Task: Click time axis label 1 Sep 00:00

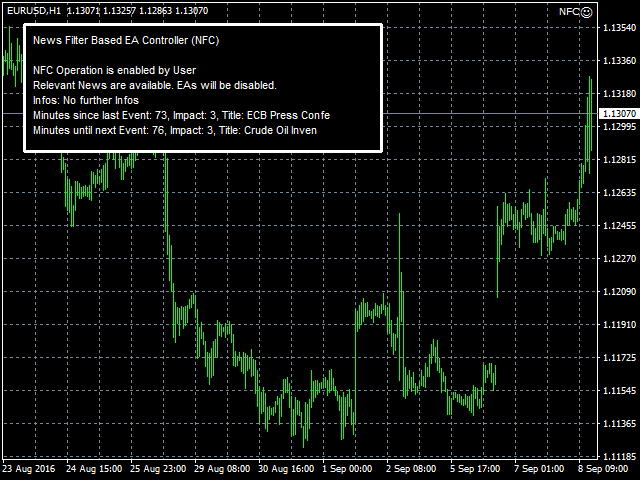Action: pos(347,469)
